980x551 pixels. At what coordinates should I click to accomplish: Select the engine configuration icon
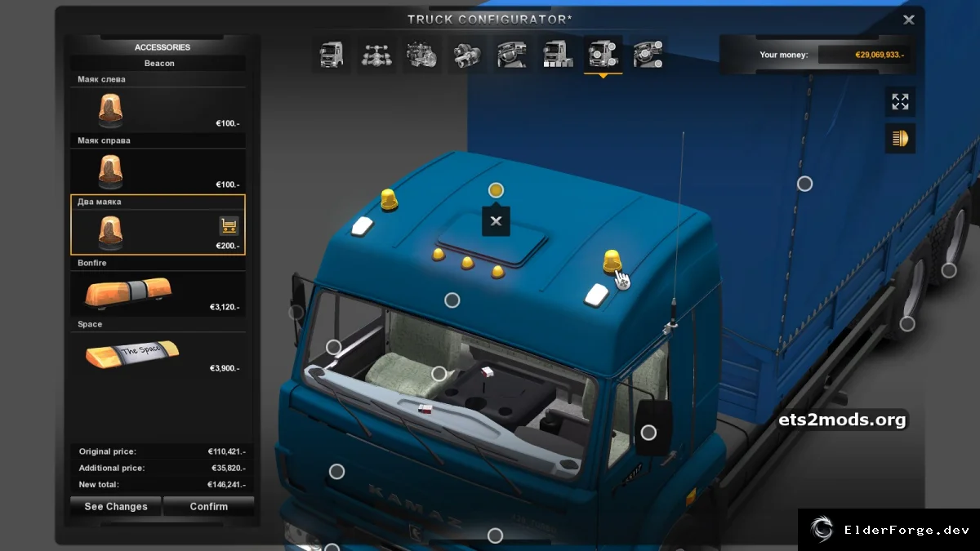coord(422,56)
